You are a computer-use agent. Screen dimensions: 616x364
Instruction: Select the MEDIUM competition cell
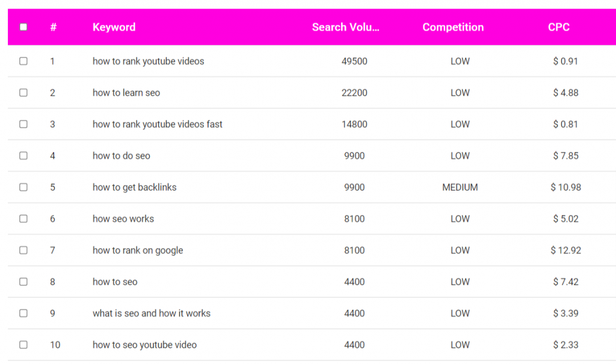click(x=460, y=187)
